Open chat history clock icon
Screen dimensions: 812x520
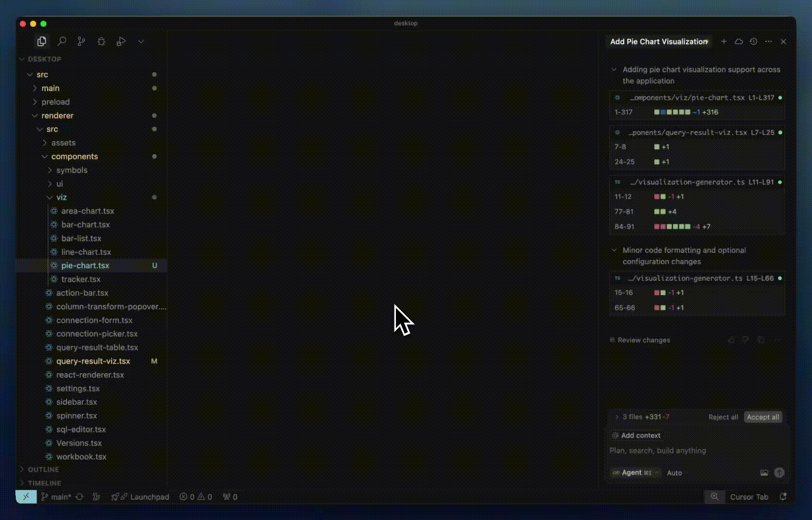coord(753,41)
